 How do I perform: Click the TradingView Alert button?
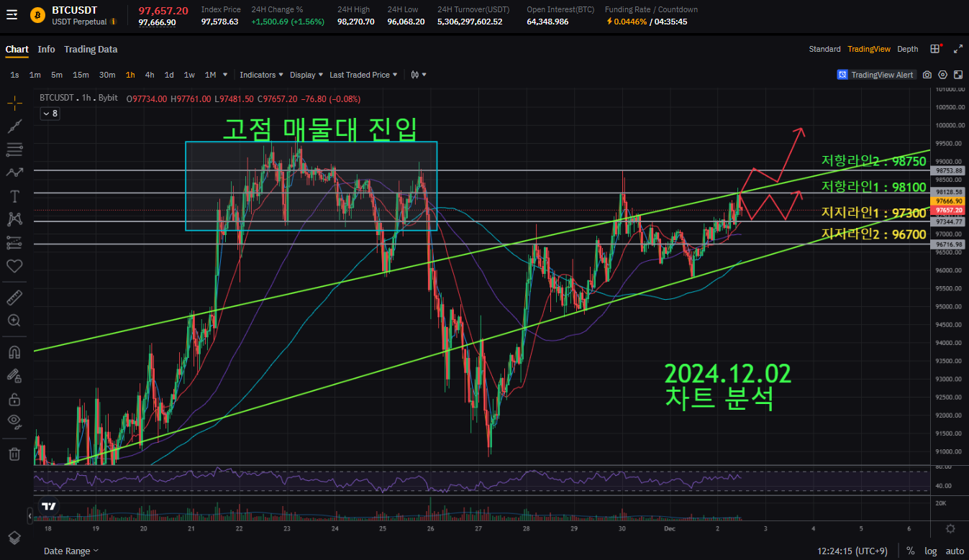(x=876, y=75)
